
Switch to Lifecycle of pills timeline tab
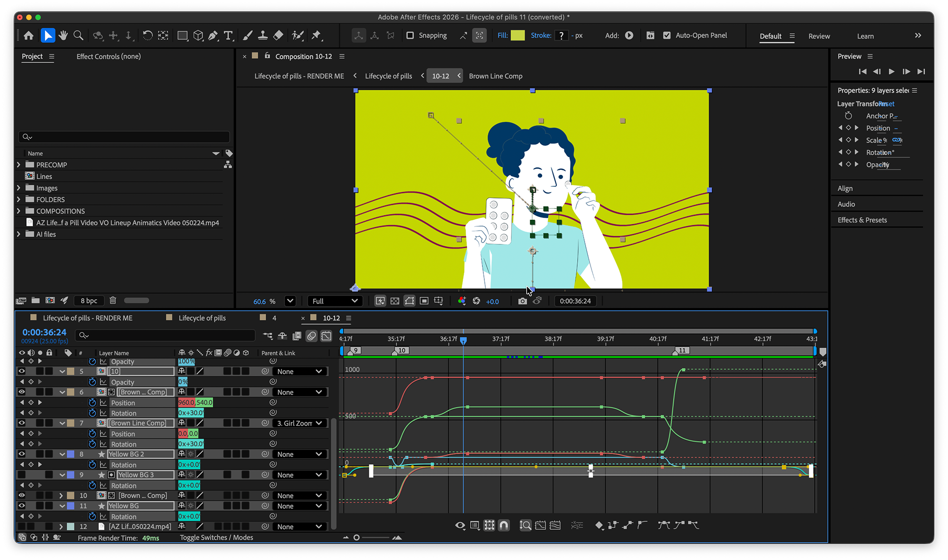[x=202, y=318]
